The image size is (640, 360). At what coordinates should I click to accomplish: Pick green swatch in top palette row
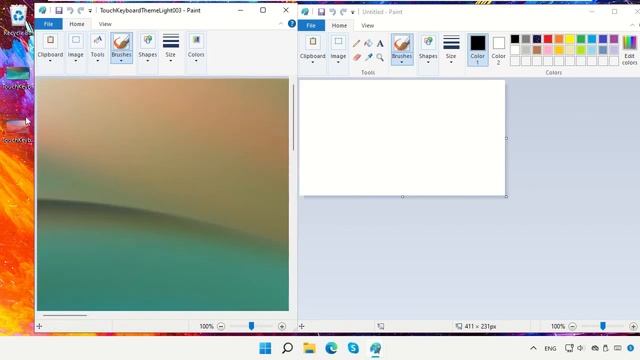[x=581, y=39]
